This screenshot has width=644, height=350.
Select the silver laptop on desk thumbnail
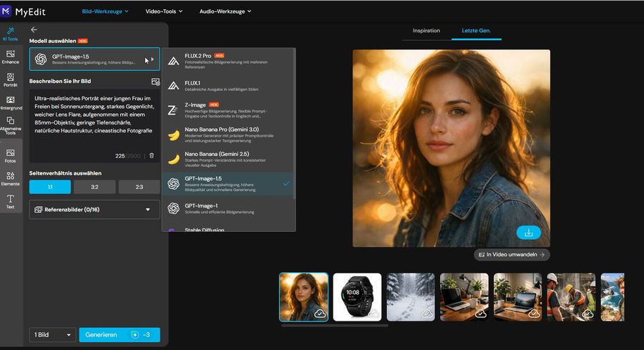click(x=517, y=297)
